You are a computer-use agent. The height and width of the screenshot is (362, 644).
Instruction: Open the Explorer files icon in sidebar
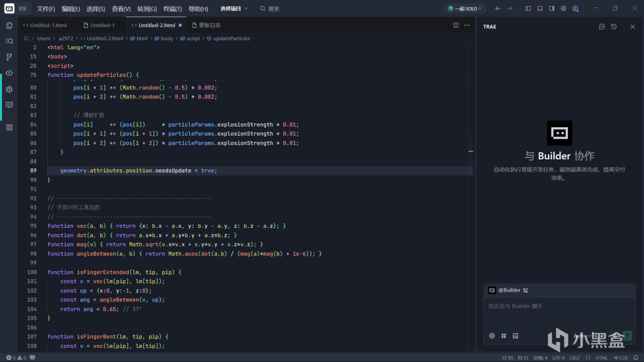pyautogui.click(x=9, y=25)
